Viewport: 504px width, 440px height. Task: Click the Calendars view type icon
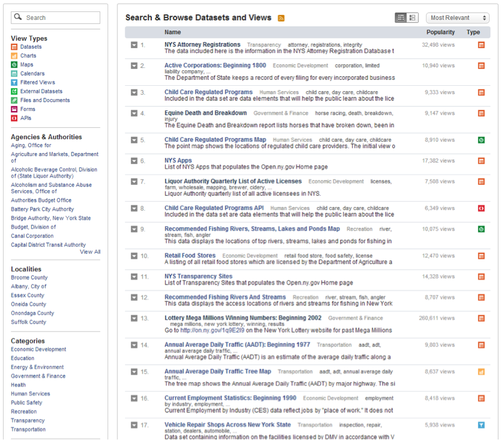click(14, 74)
